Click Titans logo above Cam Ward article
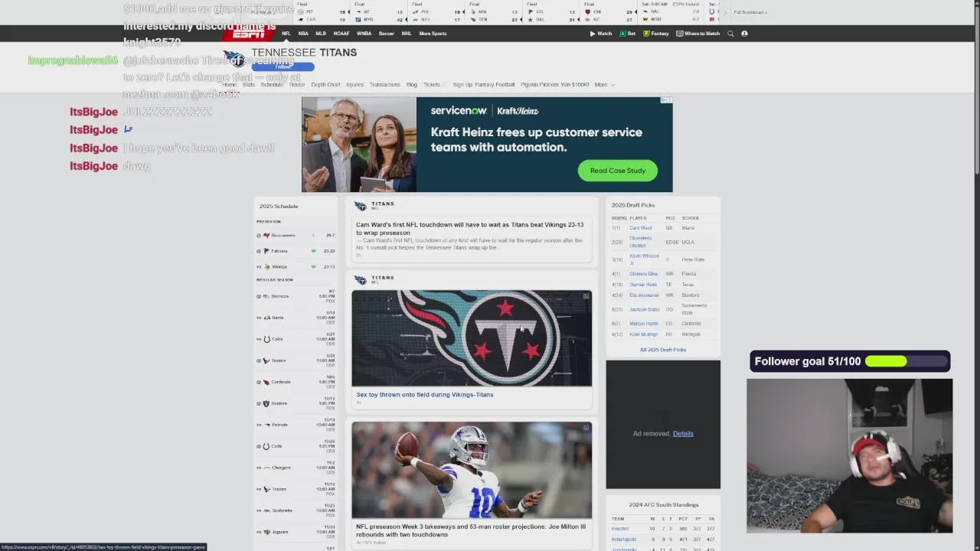This screenshot has width=980, height=551. [361, 206]
